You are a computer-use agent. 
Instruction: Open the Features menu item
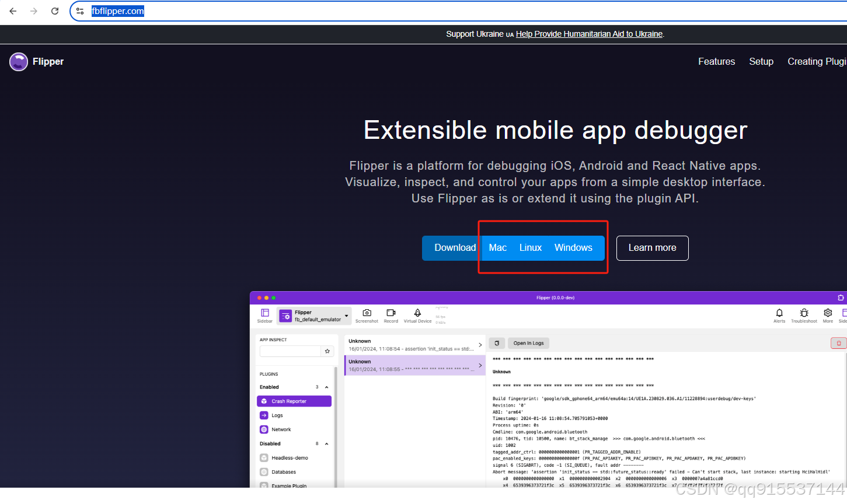716,61
